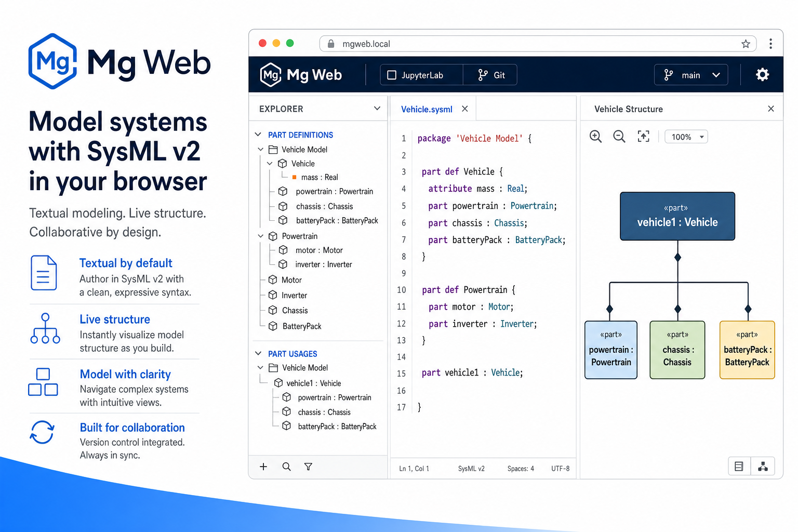Click the JupyterLab square icon
The height and width of the screenshot is (532, 798).
(x=392, y=75)
